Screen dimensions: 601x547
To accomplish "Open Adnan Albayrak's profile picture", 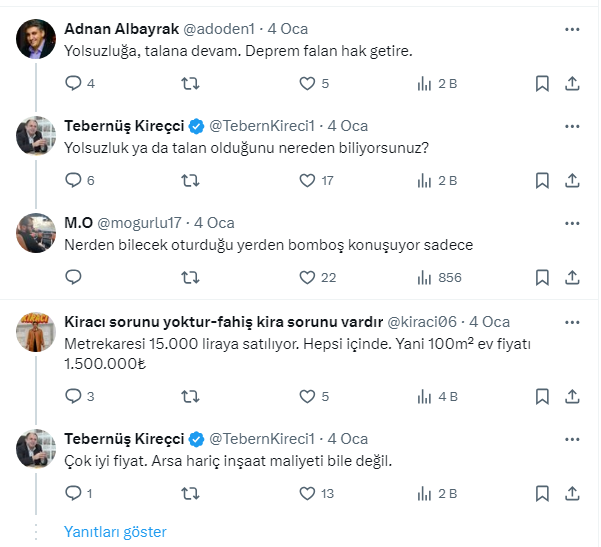I will pos(37,39).
